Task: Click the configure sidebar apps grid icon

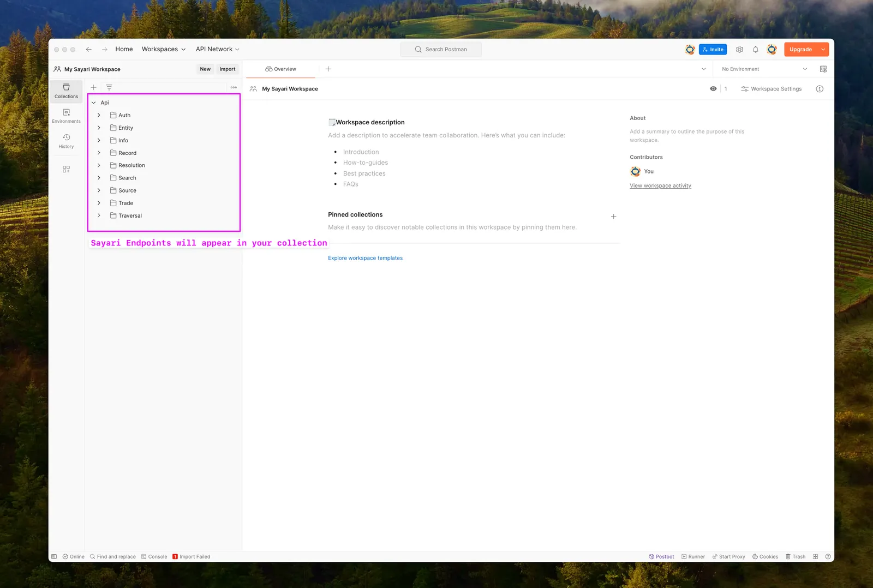Action: coord(66,169)
